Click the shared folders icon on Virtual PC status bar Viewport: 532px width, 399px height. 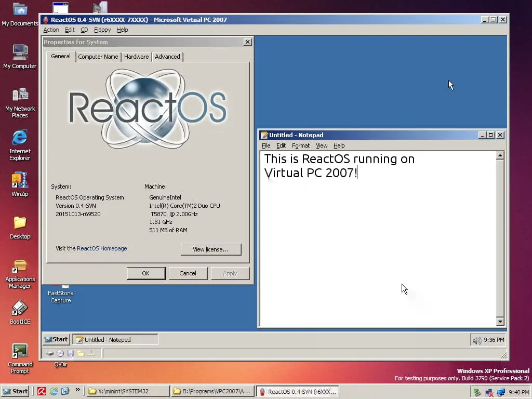[x=82, y=354]
